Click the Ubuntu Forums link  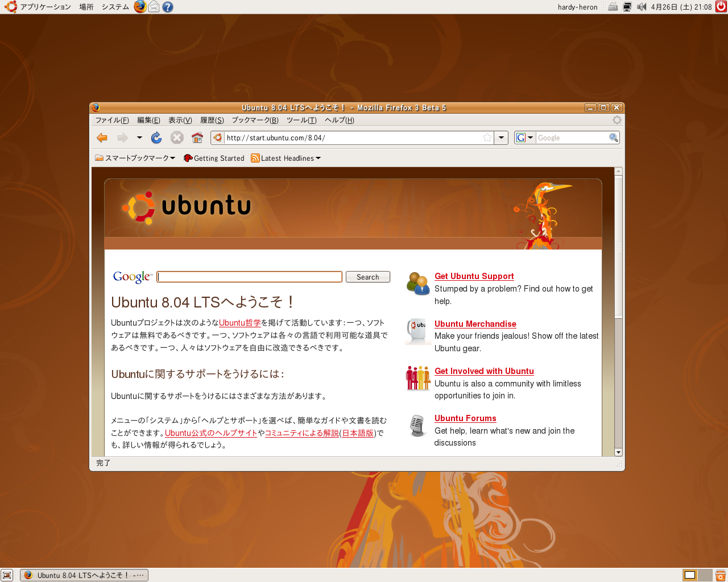click(465, 418)
